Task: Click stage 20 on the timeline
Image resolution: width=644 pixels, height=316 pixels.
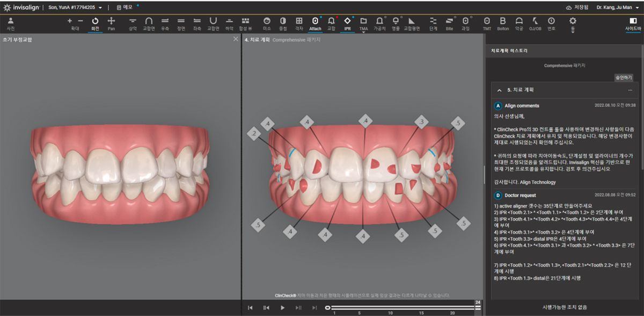Action: [452, 312]
